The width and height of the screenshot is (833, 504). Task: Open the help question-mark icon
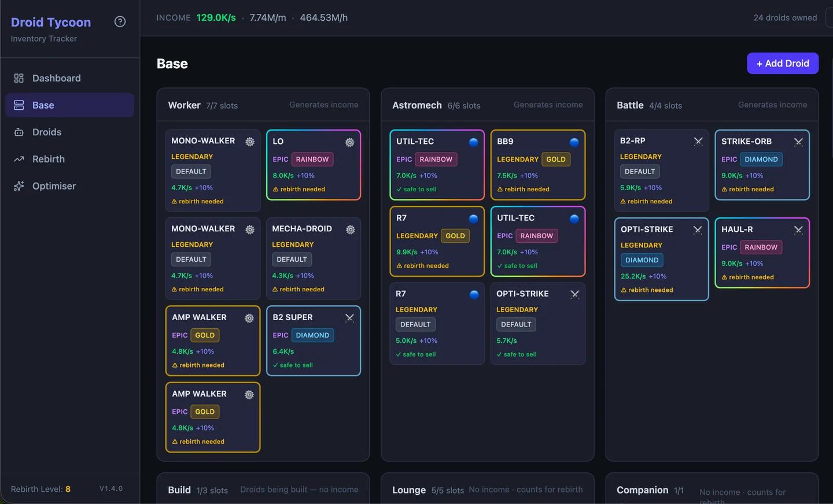pyautogui.click(x=120, y=22)
